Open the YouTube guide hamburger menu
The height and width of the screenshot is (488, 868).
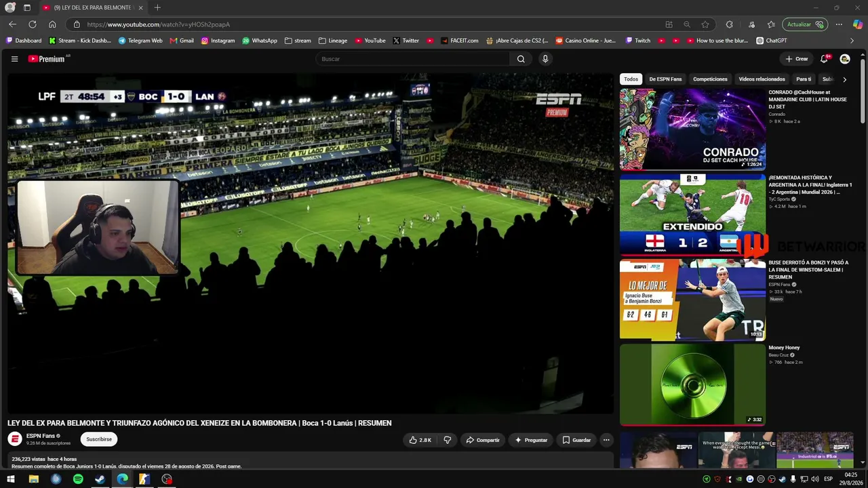(14, 59)
